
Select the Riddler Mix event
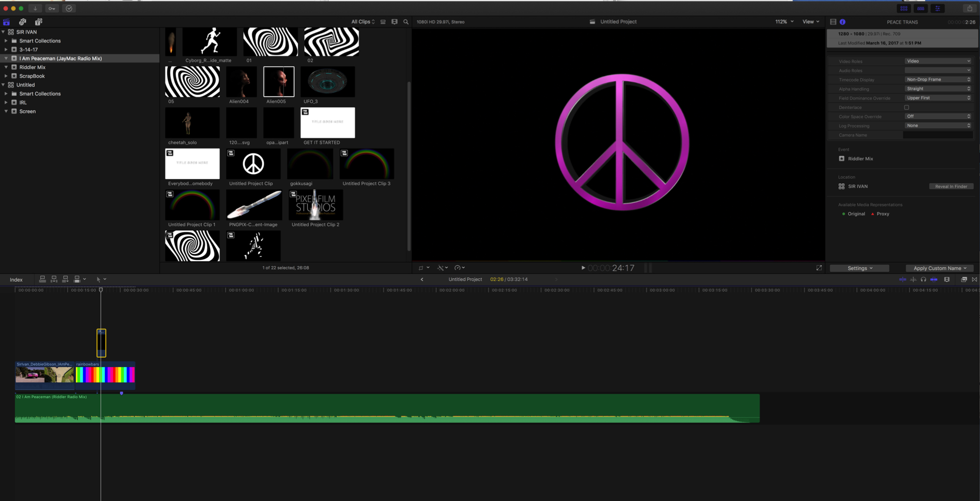click(x=32, y=67)
